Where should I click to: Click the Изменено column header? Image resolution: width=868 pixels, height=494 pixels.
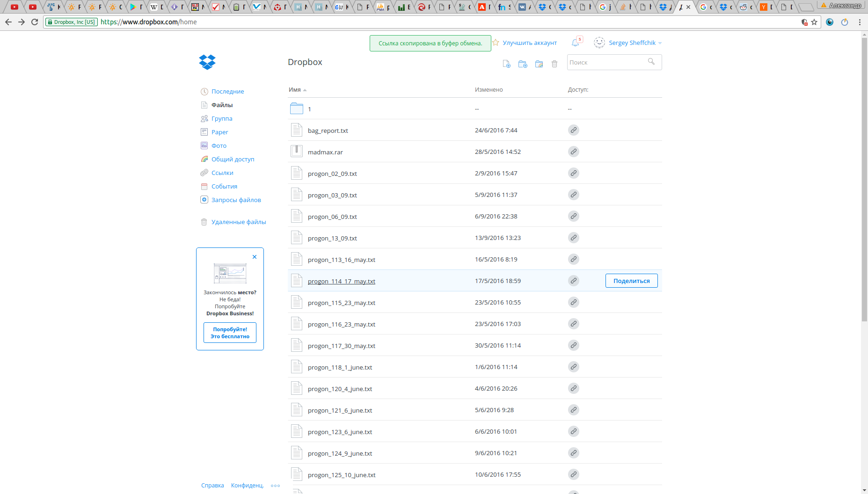(x=489, y=90)
